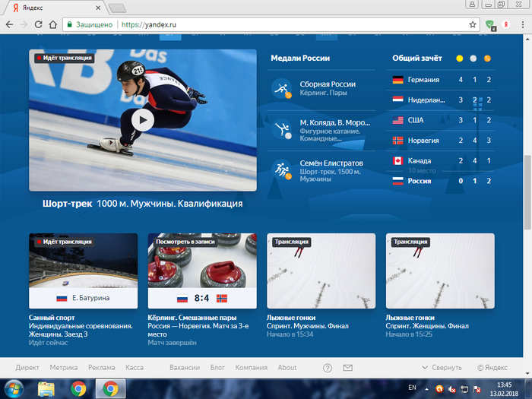Click the bronze medal column icon
This screenshot has height=399, width=532.
tap(487, 59)
